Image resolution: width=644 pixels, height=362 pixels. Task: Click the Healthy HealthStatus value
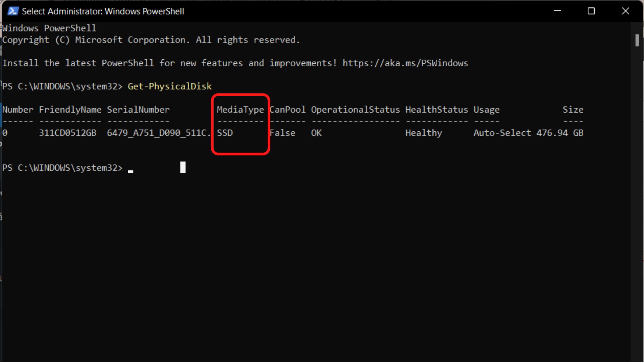(x=423, y=133)
